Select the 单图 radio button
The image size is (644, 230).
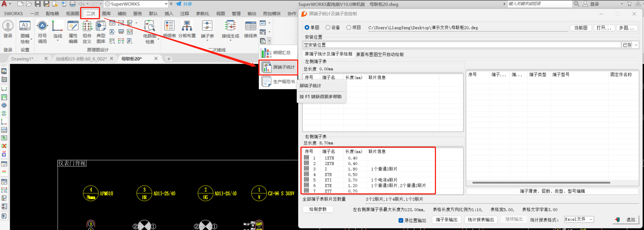coord(307,28)
